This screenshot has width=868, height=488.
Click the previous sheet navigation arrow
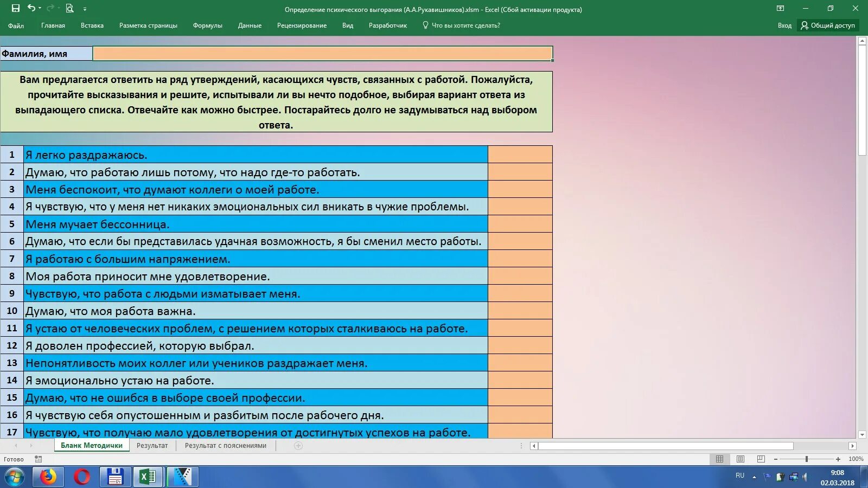click(x=16, y=446)
